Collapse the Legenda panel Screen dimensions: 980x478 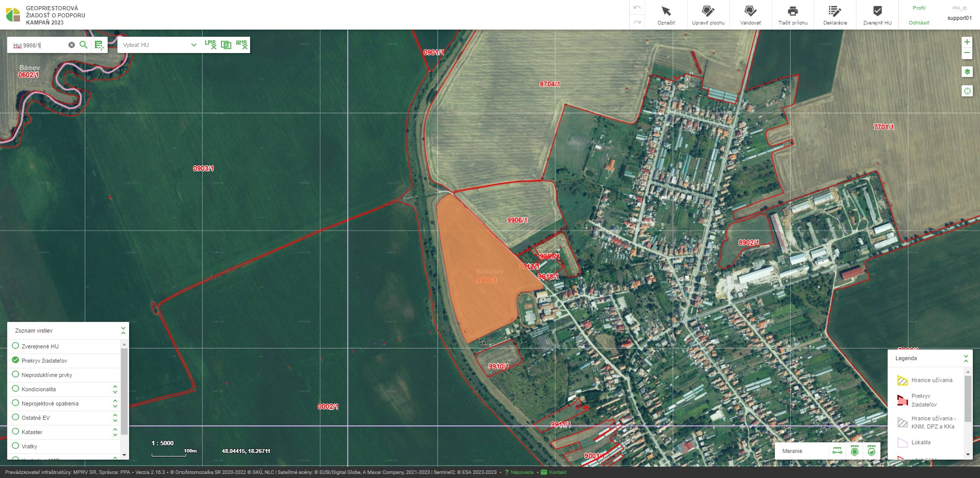(x=966, y=358)
